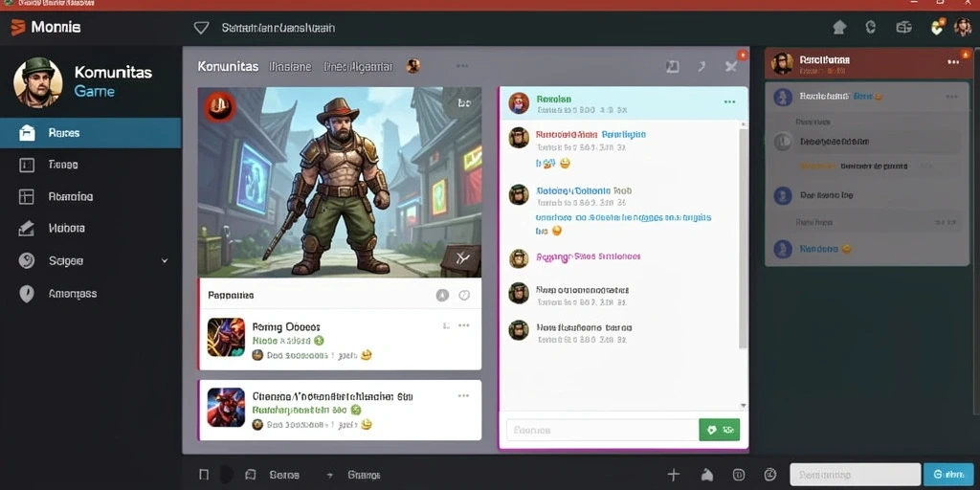Click the chat scrollbar's down arrow
The image size is (980, 490).
click(743, 405)
